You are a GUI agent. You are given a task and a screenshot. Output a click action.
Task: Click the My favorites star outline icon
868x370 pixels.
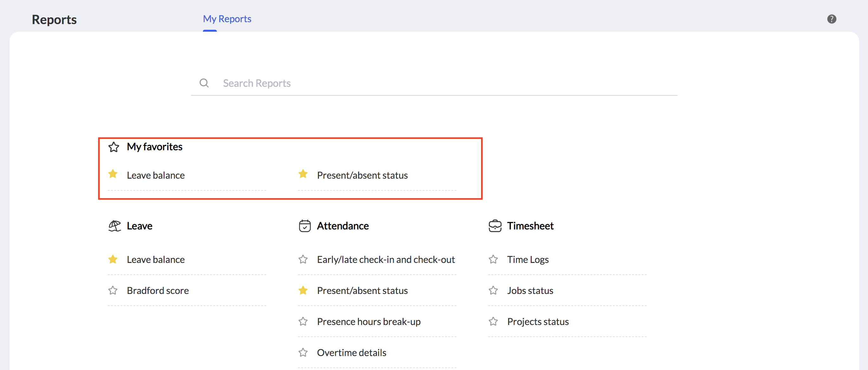tap(113, 147)
